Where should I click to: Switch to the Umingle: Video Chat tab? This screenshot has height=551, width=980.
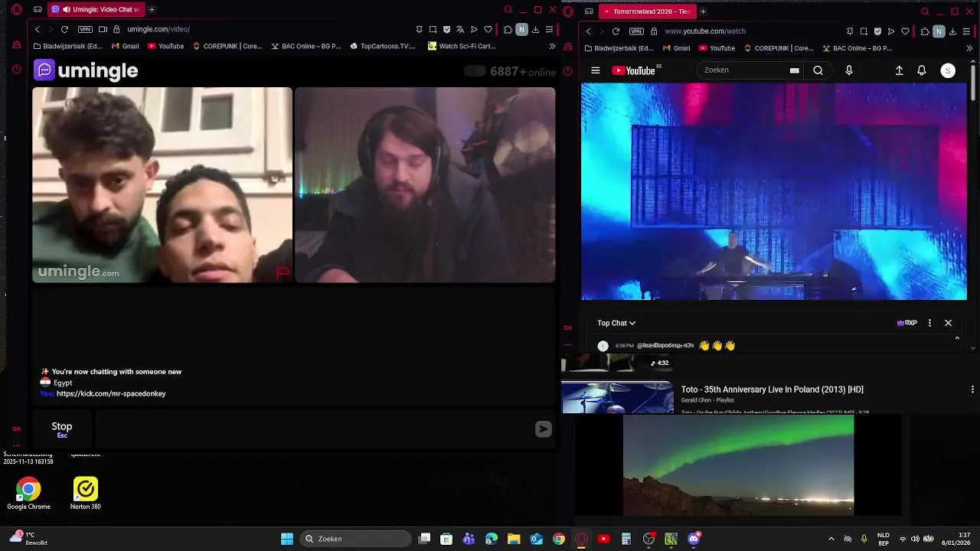click(x=95, y=10)
